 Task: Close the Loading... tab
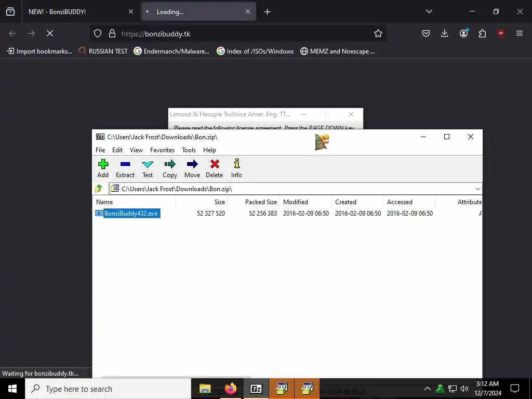[248, 12]
